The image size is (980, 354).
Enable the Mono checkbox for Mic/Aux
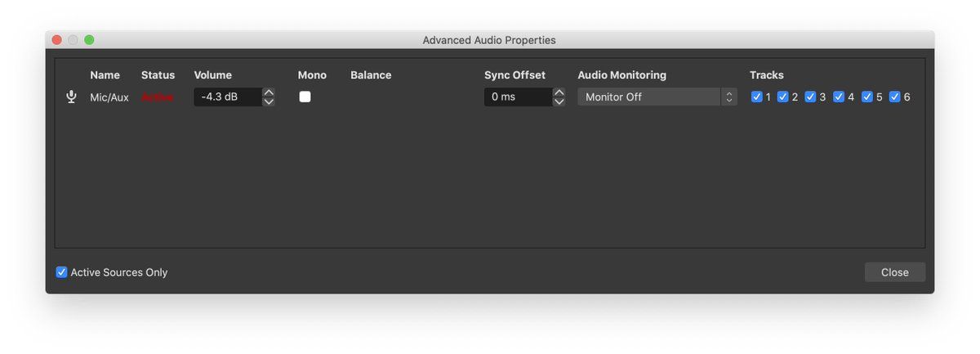(305, 96)
